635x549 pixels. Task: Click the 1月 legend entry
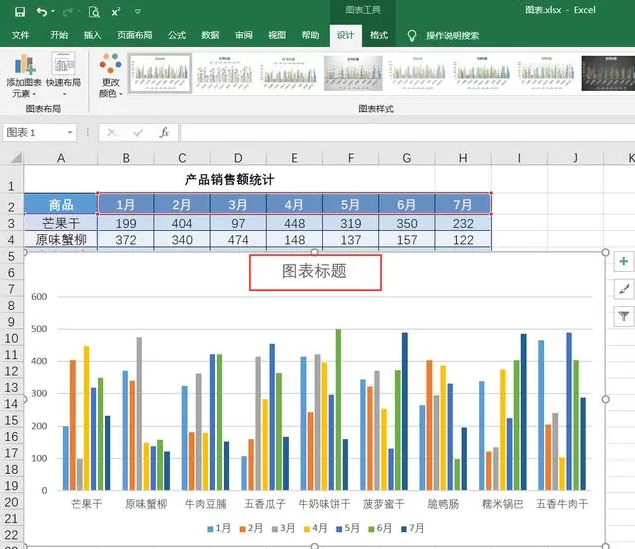tap(219, 528)
